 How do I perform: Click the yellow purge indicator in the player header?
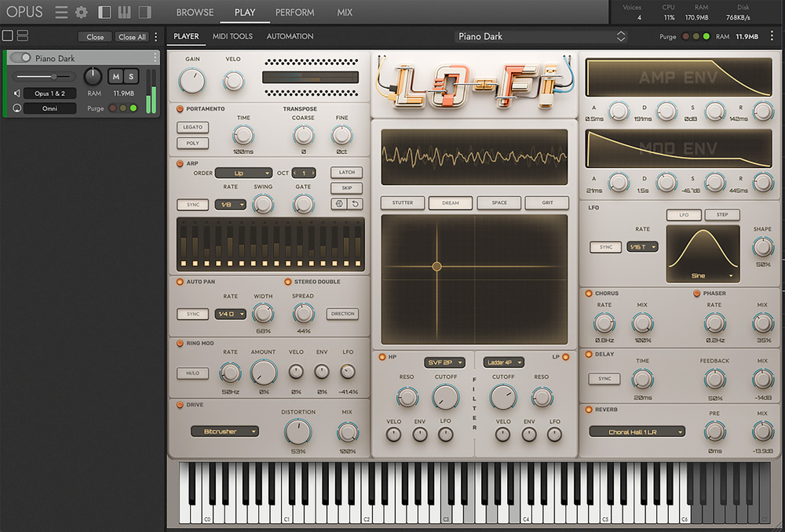click(x=696, y=37)
